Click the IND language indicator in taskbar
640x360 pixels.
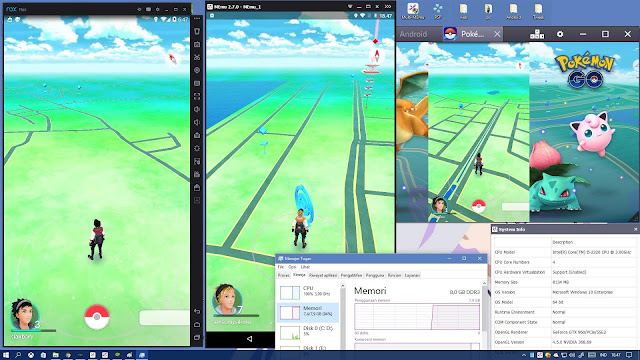pos(603,355)
